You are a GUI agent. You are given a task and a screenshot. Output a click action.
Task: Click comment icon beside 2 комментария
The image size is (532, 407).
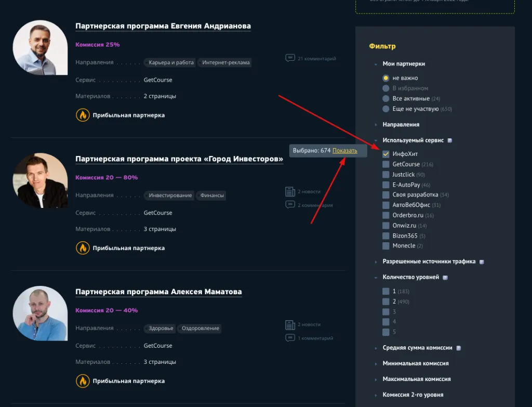pyautogui.click(x=290, y=205)
